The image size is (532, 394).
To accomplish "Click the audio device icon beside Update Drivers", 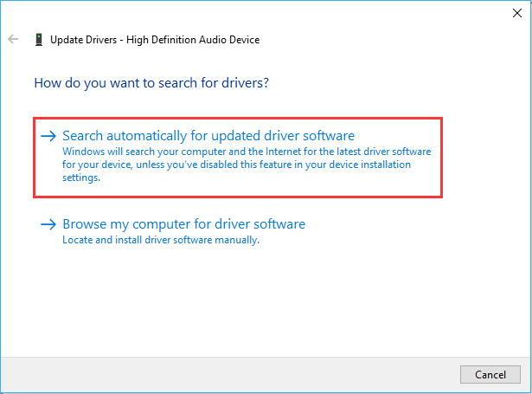I will coord(38,40).
